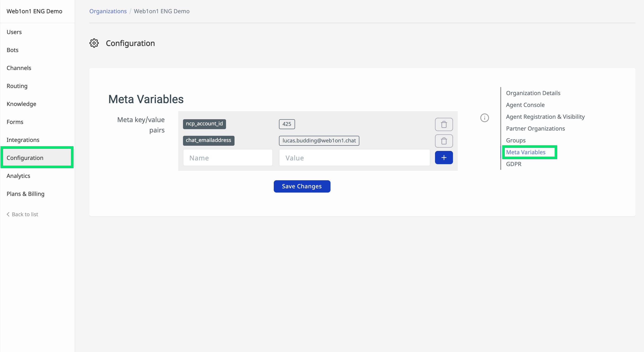Click the Back to list chevron
The width and height of the screenshot is (644, 352).
coord(8,214)
